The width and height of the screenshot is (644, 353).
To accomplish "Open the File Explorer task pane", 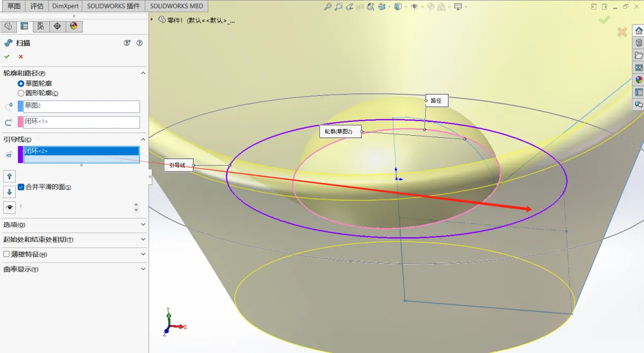I will click(638, 55).
